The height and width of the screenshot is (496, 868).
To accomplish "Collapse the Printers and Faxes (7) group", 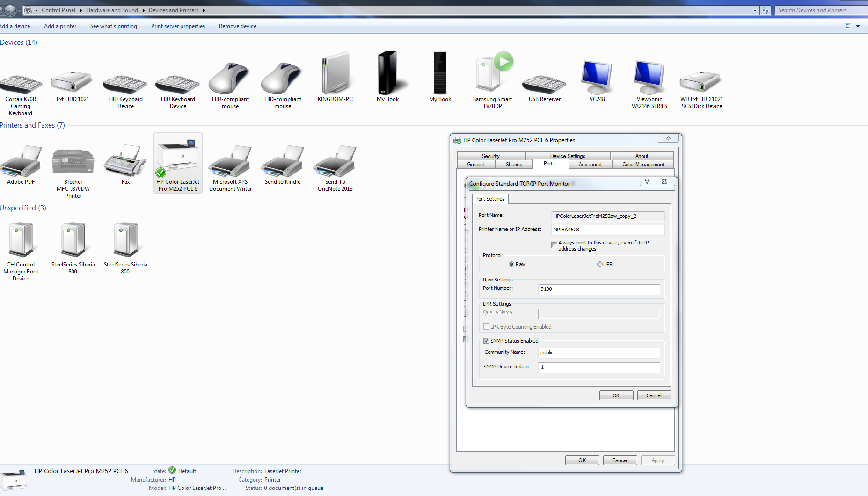I will point(32,125).
